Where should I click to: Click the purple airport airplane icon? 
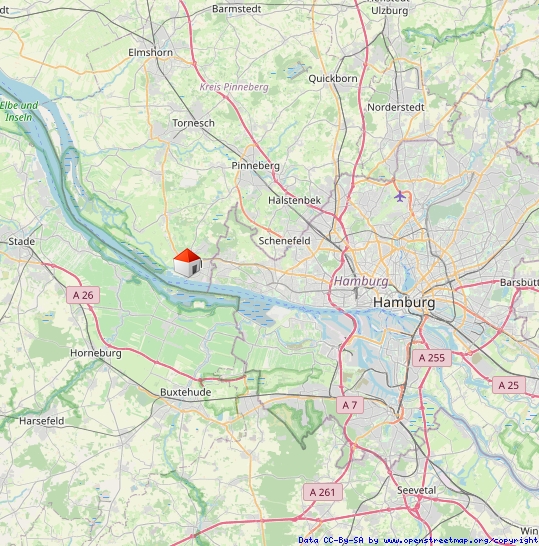click(400, 197)
